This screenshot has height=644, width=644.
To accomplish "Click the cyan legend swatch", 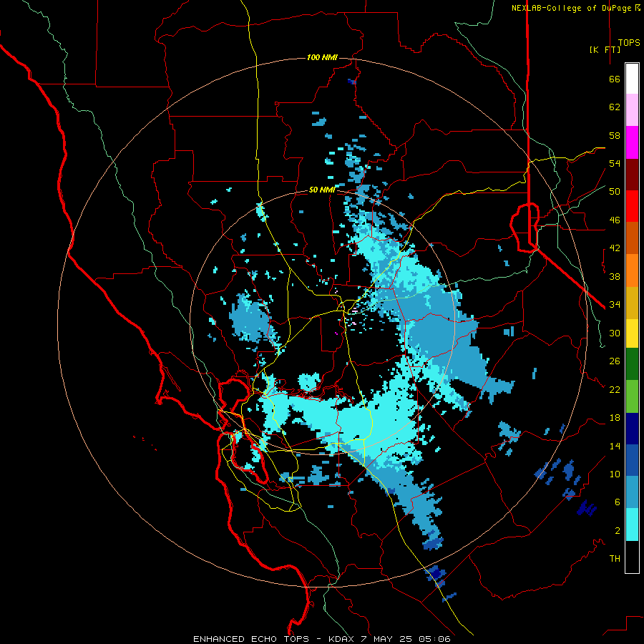I will pos(632,525).
